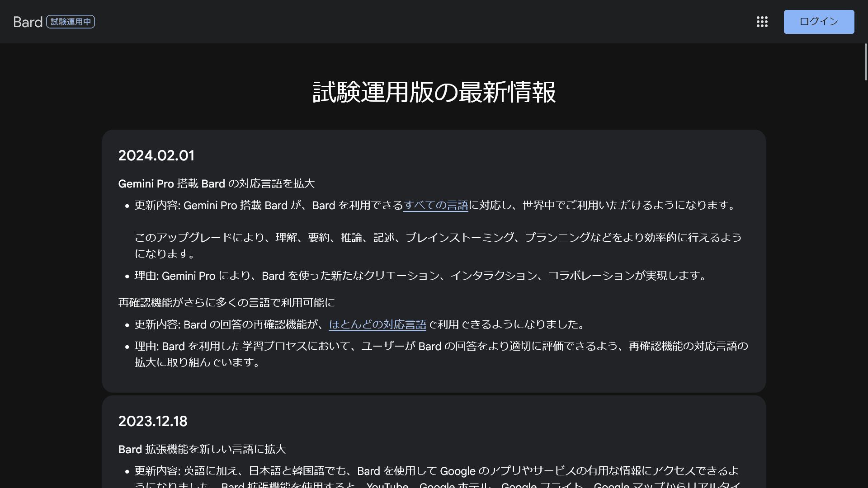Click the 試験運用版の最新情報 page title
Image resolution: width=868 pixels, height=488 pixels.
[434, 92]
